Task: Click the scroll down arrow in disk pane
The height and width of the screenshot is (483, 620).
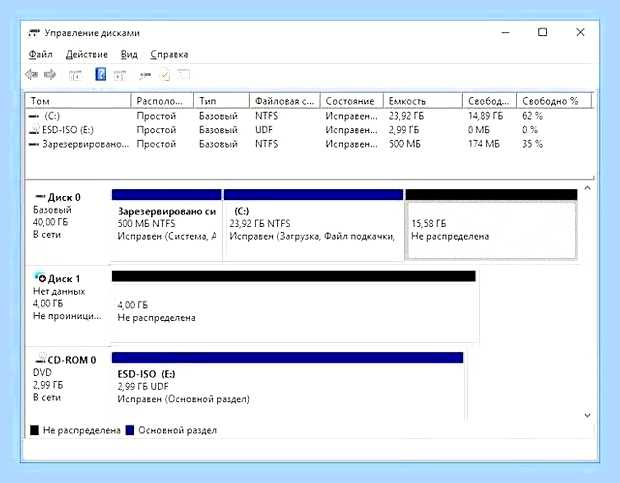Action: pos(588,415)
